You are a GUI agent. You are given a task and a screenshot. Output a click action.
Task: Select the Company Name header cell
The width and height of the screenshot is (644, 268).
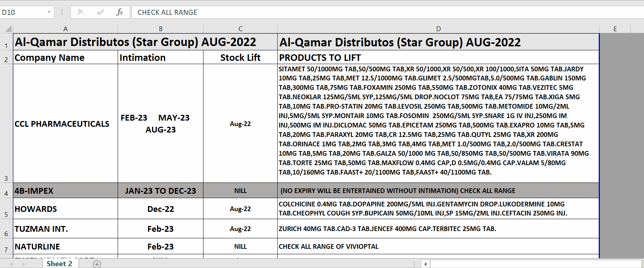[x=66, y=57]
